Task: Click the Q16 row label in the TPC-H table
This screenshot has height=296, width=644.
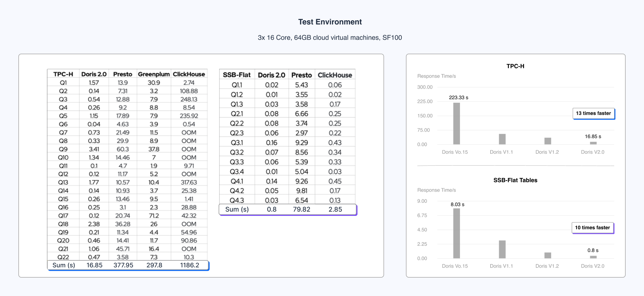Action: [x=63, y=207]
